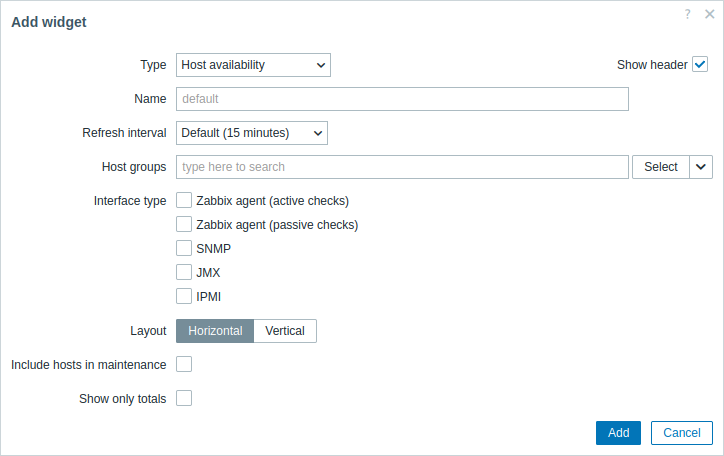Cancel the widget creation
Image resolution: width=724 pixels, height=456 pixels.
coord(682,433)
